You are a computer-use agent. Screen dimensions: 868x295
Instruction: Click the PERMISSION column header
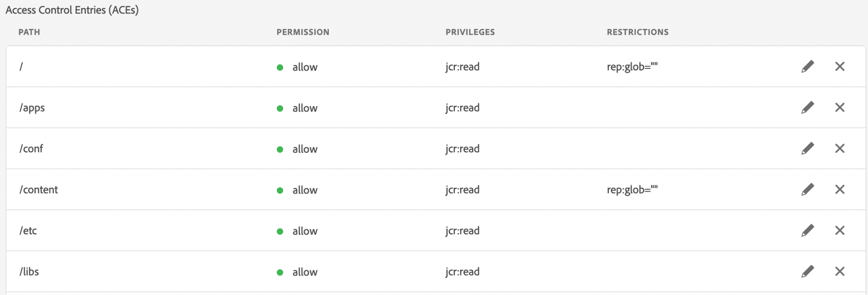coord(303,32)
